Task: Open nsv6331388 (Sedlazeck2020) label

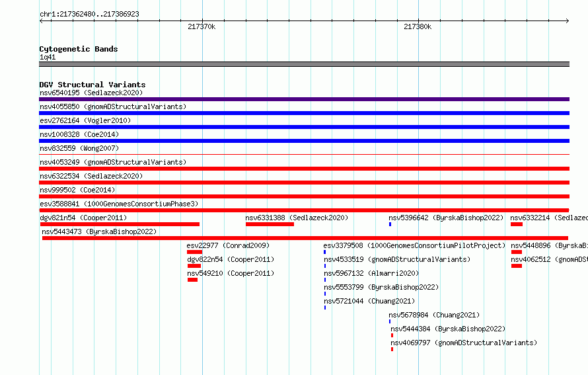Action: (x=297, y=218)
